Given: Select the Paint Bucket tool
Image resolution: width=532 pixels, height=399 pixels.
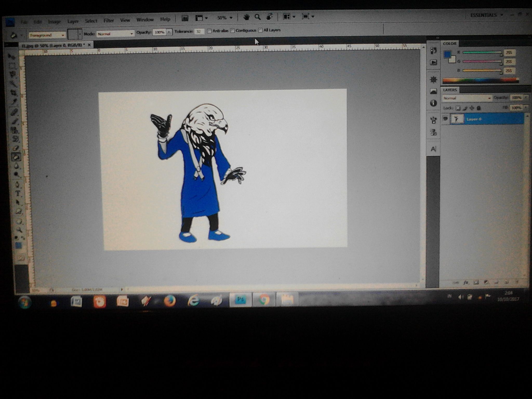Looking at the screenshot, I should [x=16, y=157].
